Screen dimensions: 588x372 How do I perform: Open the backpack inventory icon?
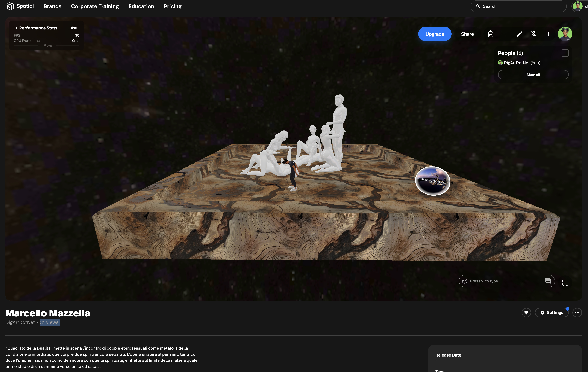click(491, 34)
